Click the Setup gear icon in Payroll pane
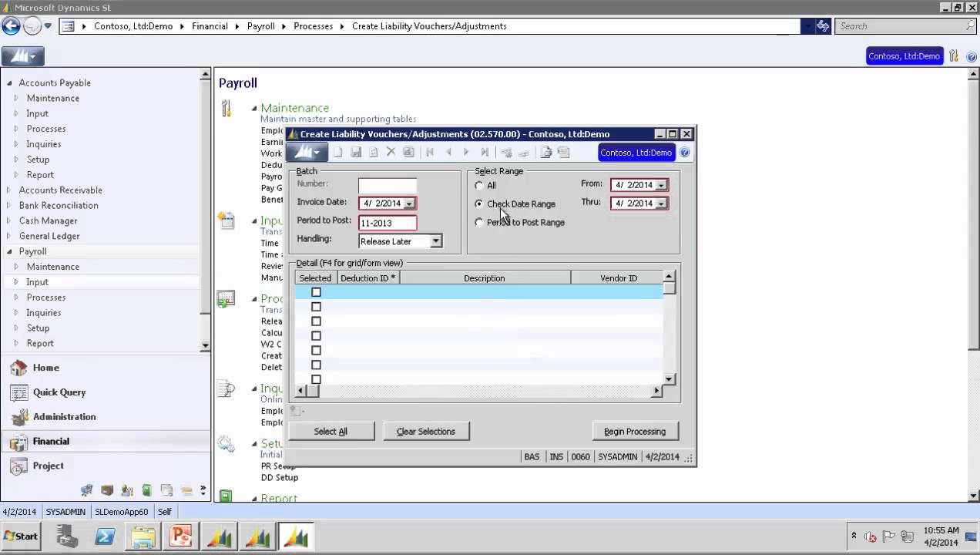Viewport: 980px width, 555px height. [x=226, y=444]
